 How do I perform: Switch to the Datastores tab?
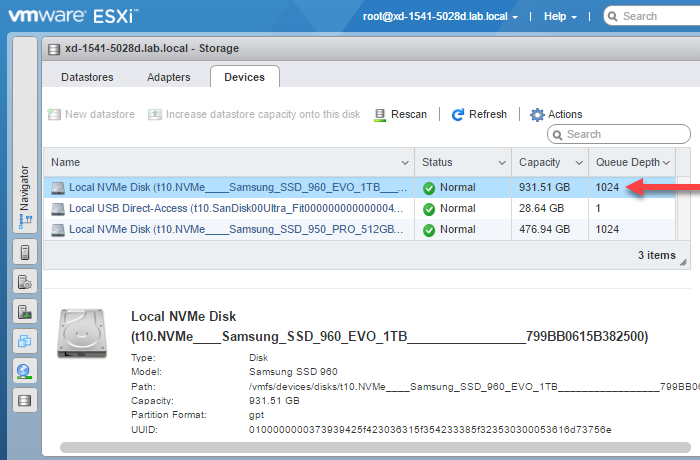(x=87, y=77)
